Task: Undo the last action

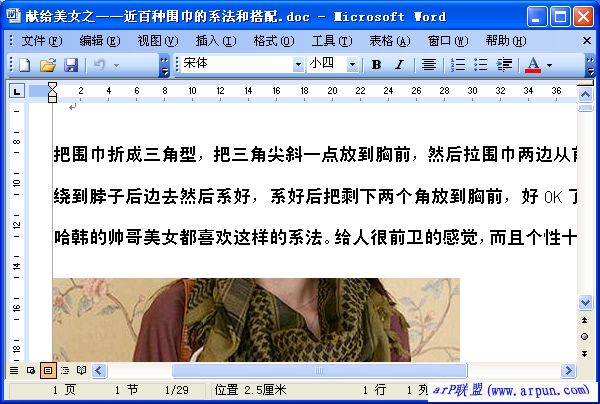Action: 99,65
